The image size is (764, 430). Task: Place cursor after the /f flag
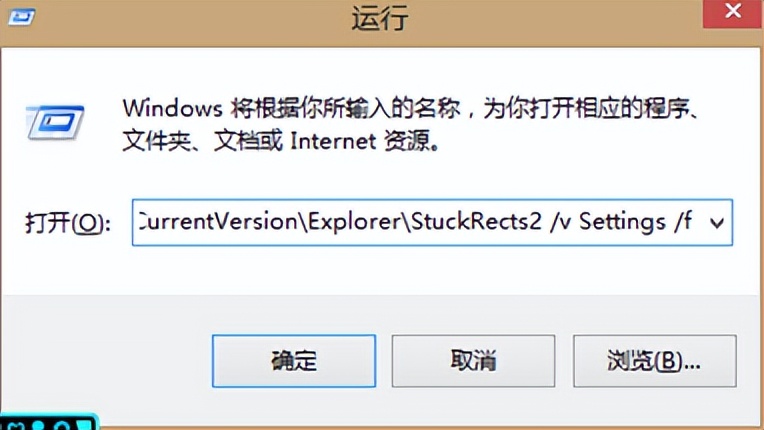(x=694, y=222)
